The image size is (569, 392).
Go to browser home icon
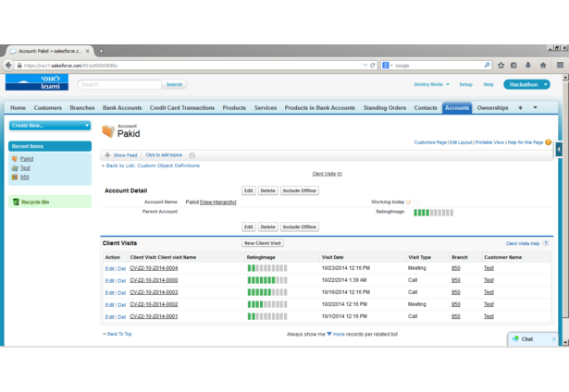[x=543, y=66]
